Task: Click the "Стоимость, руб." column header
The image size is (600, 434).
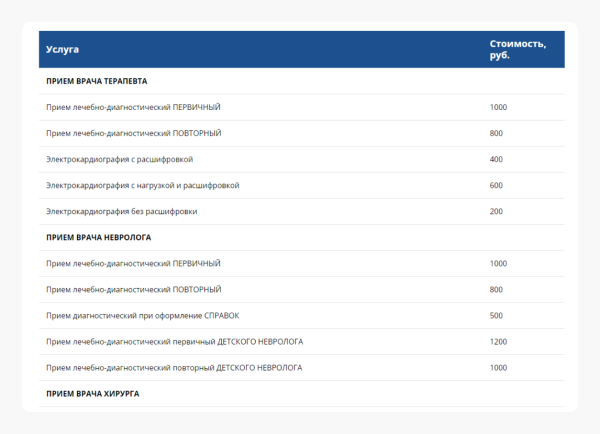Action: click(516, 49)
